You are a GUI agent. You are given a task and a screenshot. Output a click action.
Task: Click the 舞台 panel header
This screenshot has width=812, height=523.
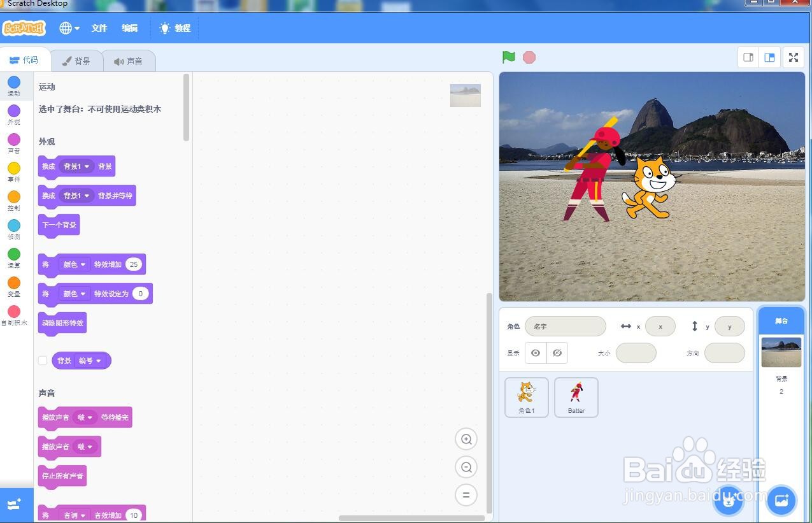pos(781,321)
